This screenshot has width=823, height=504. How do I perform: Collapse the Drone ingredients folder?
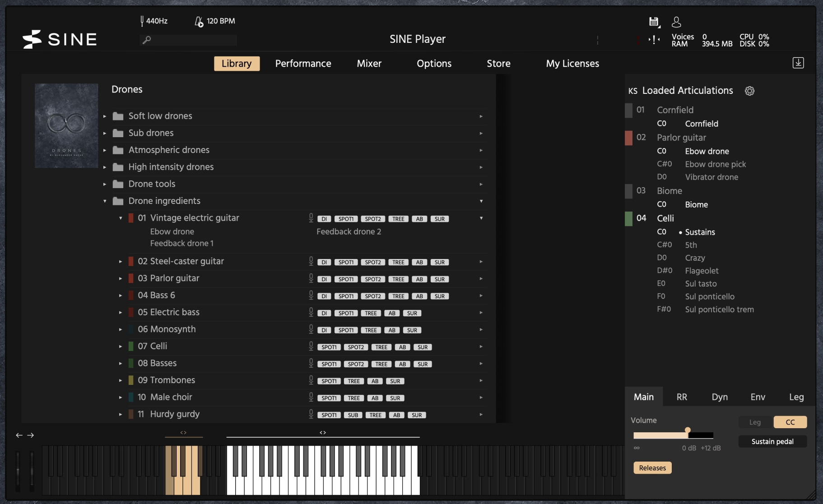[x=105, y=201]
